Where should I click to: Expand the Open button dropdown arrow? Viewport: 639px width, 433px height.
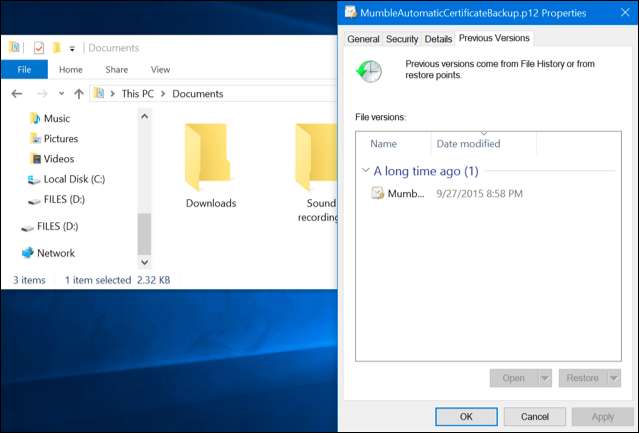pos(545,378)
